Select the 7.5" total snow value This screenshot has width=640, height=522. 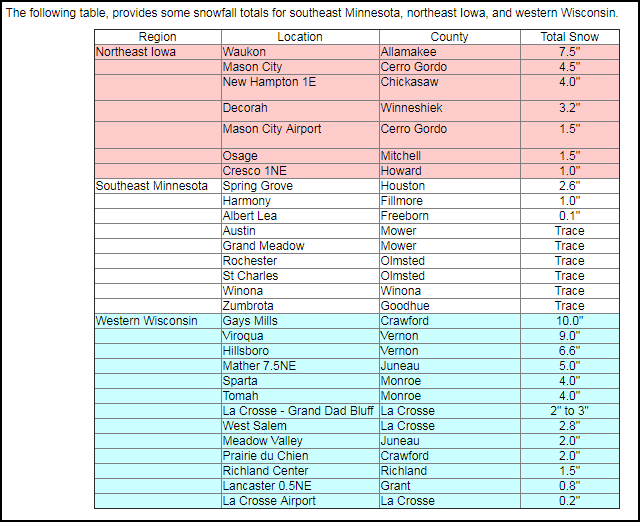[x=570, y=52]
